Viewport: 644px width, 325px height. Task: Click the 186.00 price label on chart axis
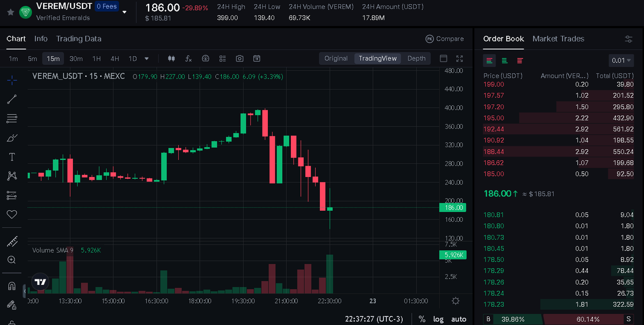click(x=452, y=207)
